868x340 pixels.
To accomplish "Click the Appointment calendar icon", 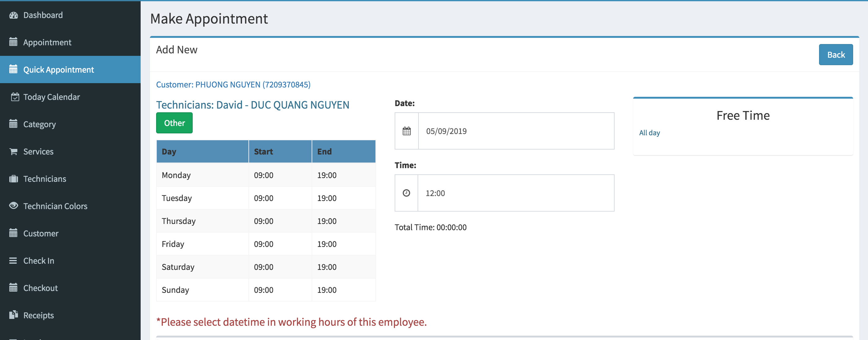I will pos(13,42).
